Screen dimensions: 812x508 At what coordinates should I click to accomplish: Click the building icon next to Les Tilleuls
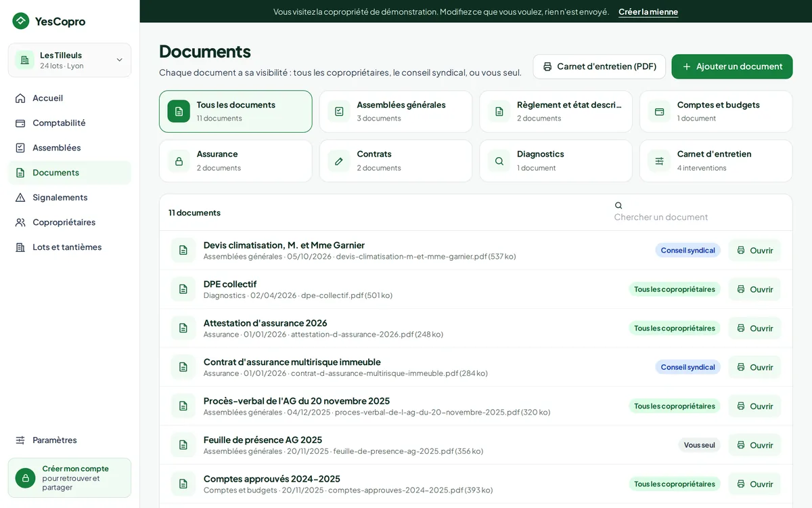click(25, 60)
